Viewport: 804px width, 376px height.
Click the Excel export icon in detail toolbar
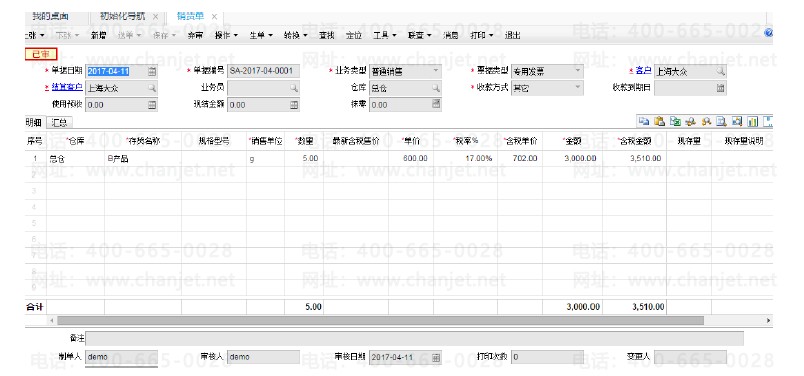click(675, 122)
